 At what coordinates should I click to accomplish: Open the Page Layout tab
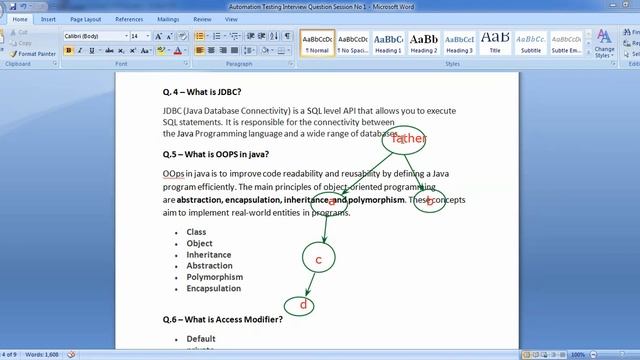(x=85, y=19)
